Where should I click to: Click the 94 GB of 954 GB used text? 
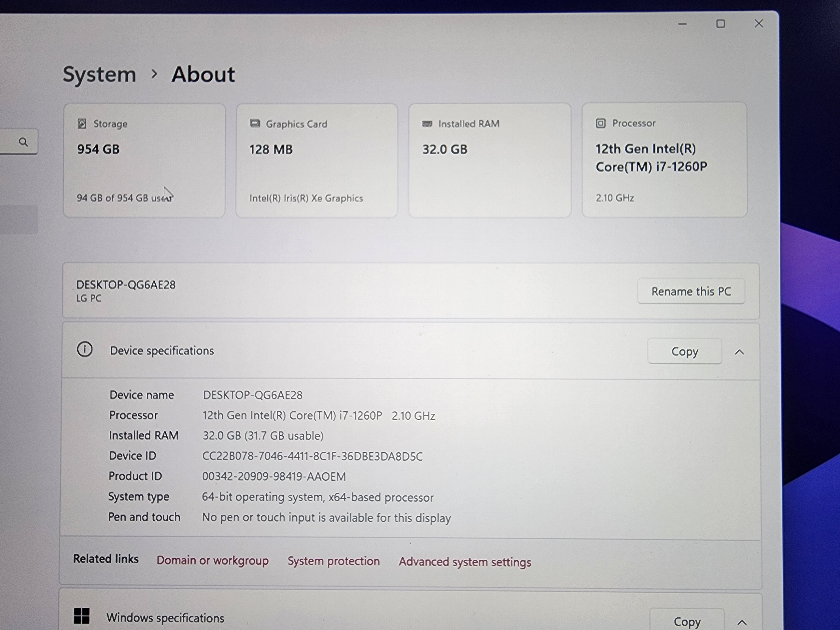(125, 198)
